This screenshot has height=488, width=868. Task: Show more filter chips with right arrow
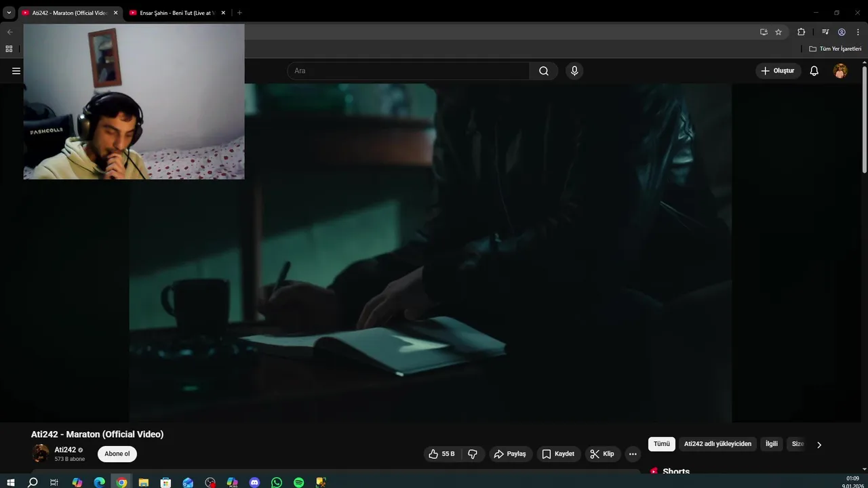[818, 445]
